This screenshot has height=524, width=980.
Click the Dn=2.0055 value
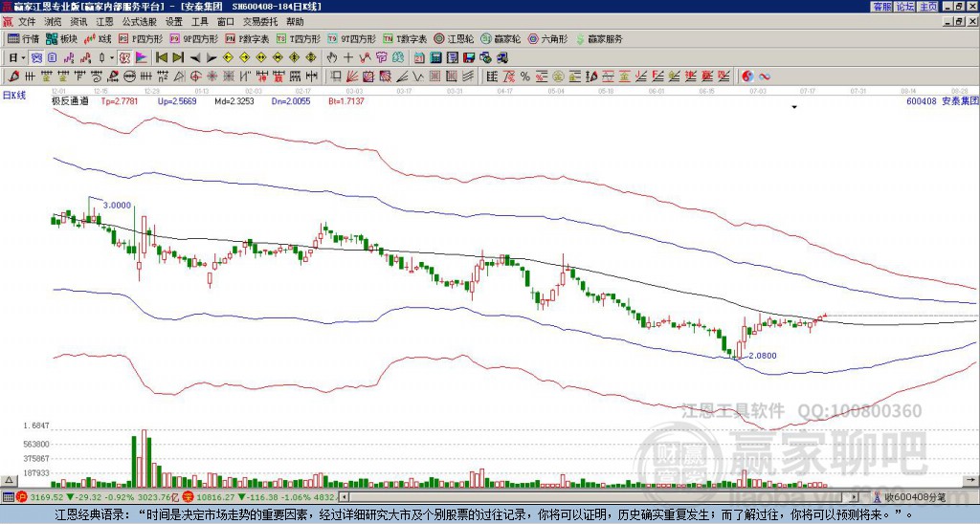click(x=291, y=100)
